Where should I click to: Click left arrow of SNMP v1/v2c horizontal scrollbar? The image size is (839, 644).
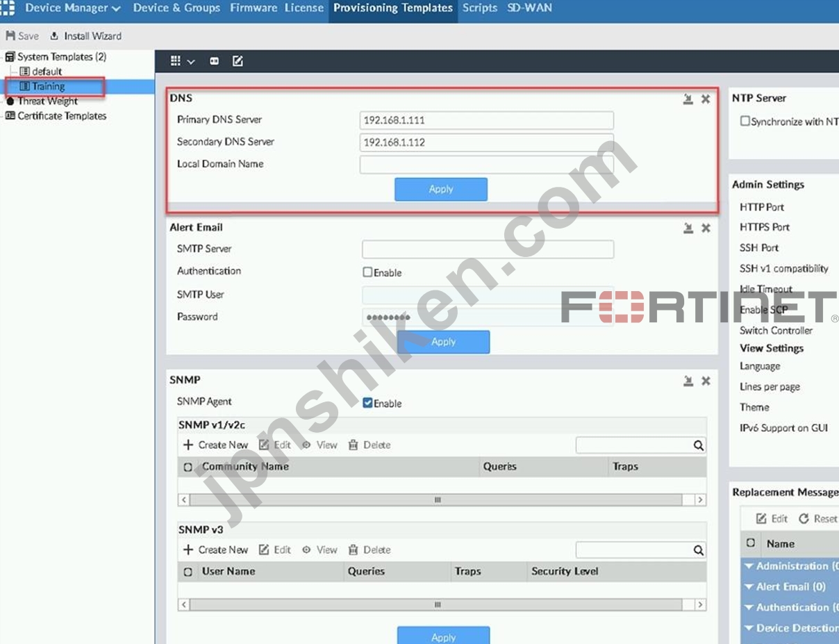click(x=184, y=499)
